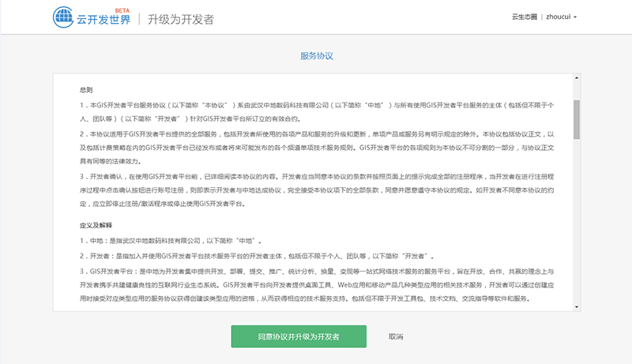Click the caret arrow beside zhoucui
The image size is (632, 364).
[x=576, y=17]
